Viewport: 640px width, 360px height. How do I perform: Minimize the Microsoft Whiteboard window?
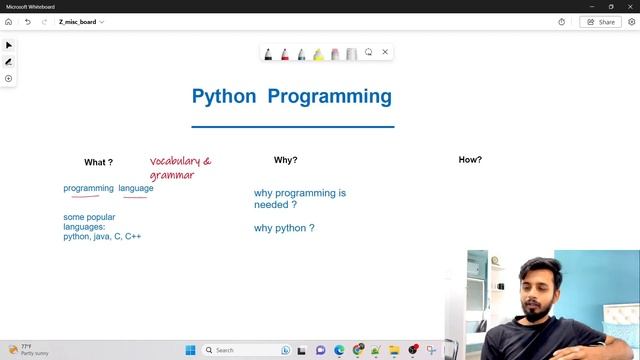(592, 7)
